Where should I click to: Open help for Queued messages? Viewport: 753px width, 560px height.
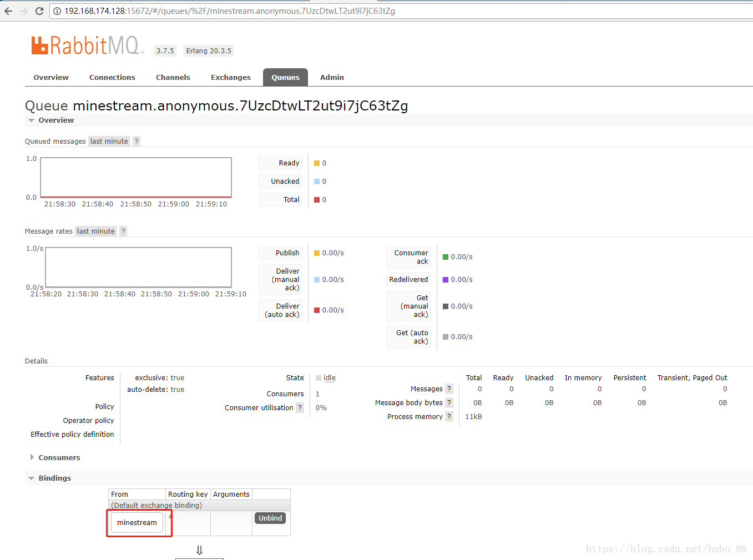[137, 142]
